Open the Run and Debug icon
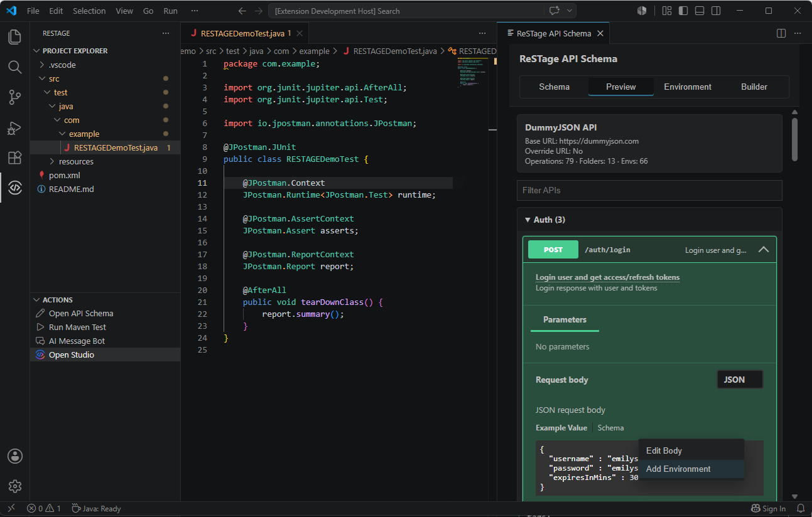This screenshot has width=812, height=517. point(15,127)
